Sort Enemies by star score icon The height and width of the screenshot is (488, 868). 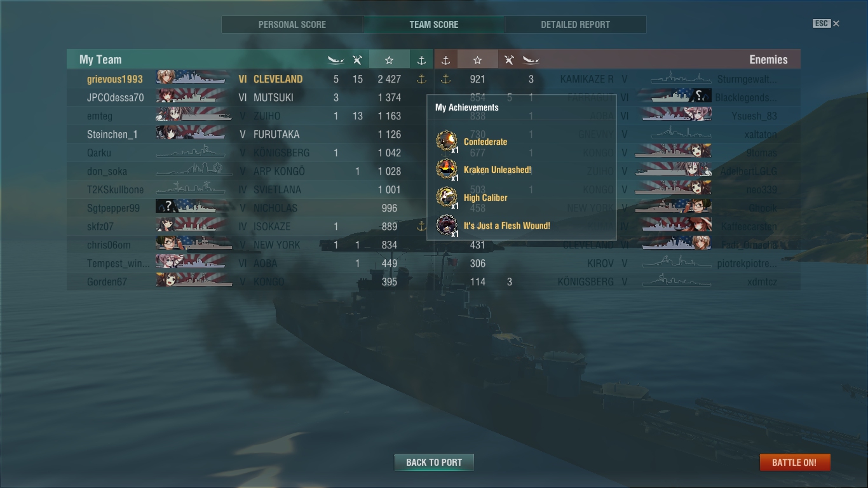[x=477, y=60]
